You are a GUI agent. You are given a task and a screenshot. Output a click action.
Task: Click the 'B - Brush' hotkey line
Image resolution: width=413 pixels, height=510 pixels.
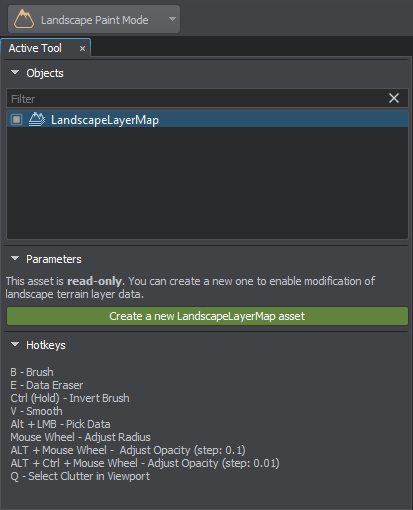(x=32, y=372)
